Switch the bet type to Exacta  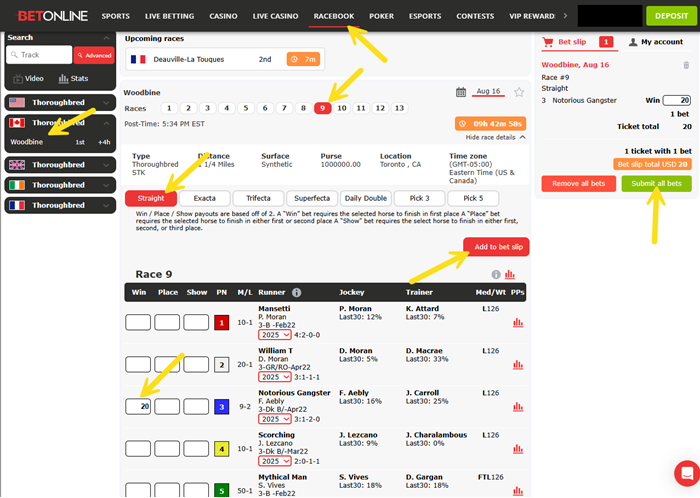(204, 199)
